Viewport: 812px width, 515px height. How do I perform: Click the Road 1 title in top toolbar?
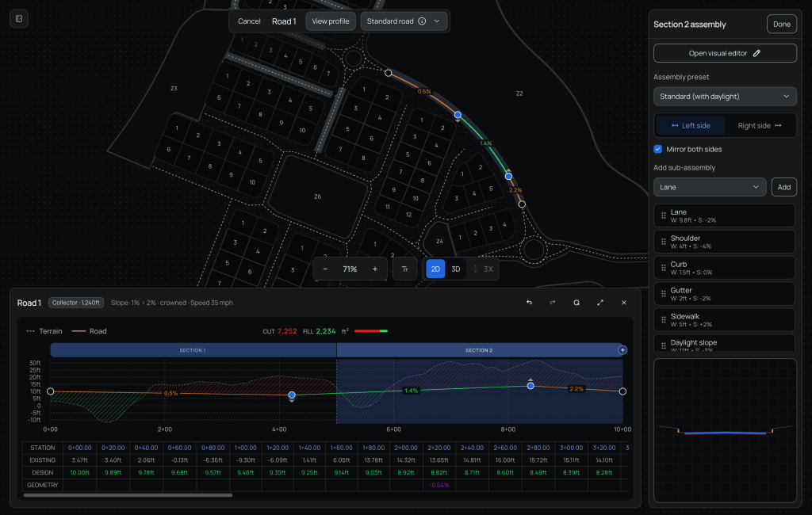click(x=285, y=21)
